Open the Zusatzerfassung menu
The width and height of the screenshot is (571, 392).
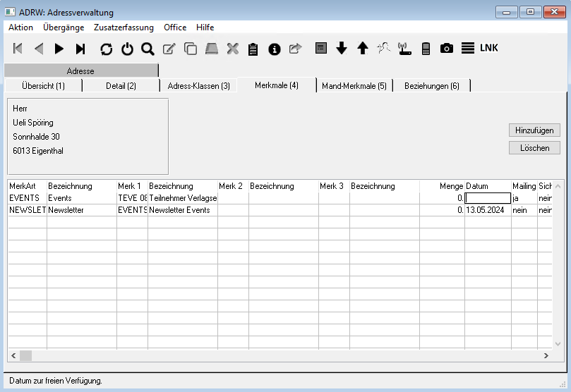click(124, 27)
